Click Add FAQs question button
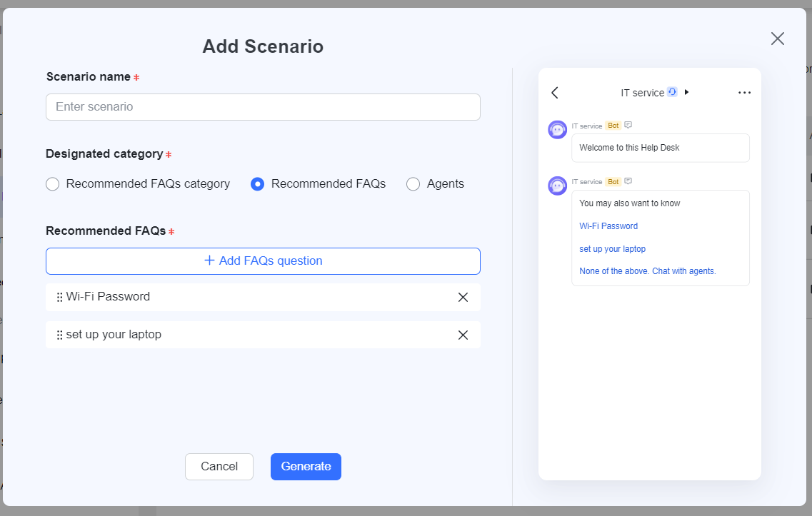 [263, 261]
